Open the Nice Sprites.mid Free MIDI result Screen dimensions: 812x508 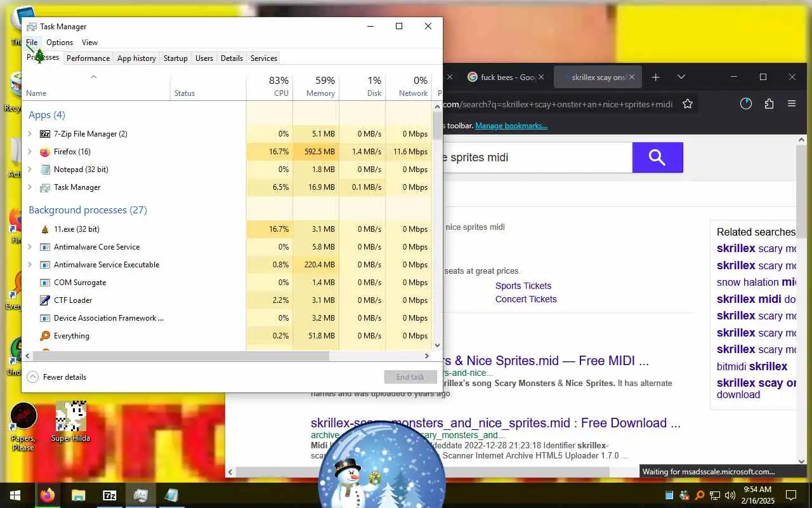point(546,361)
